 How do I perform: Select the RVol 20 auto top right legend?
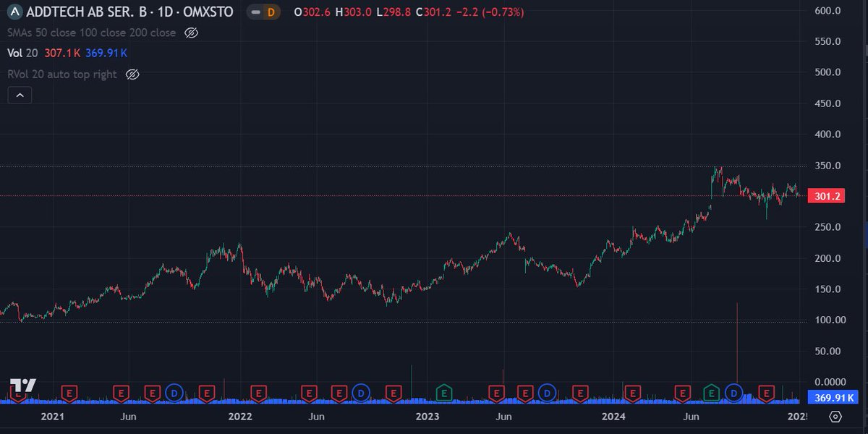62,75
